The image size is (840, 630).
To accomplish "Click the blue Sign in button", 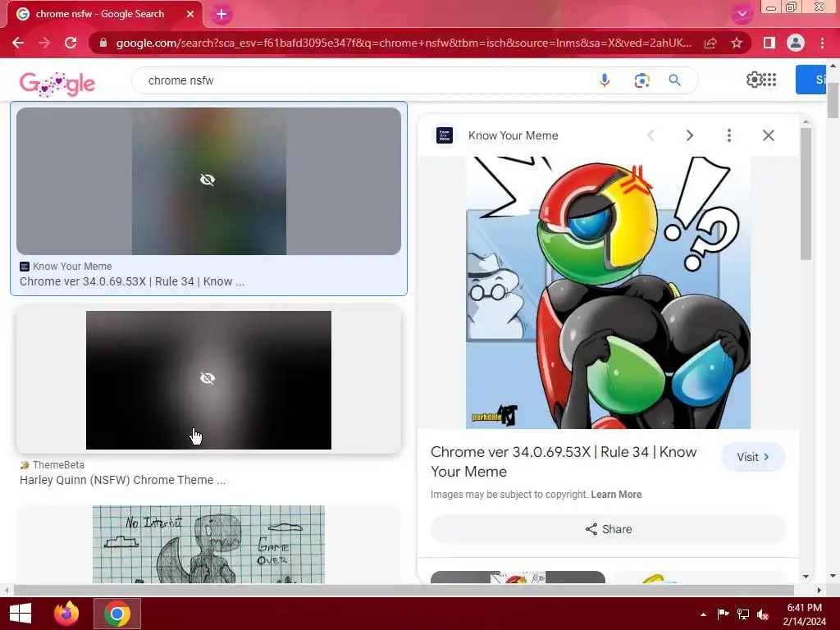I will (811, 80).
